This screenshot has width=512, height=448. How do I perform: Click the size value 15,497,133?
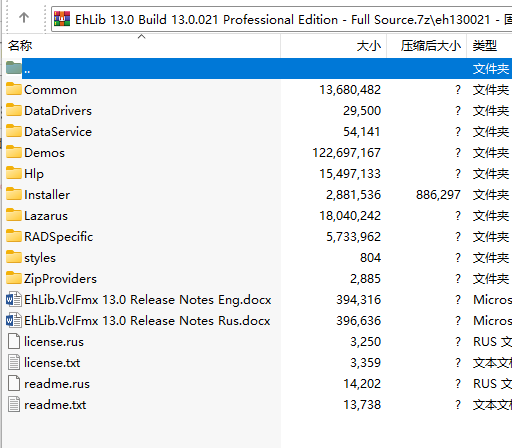[350, 174]
